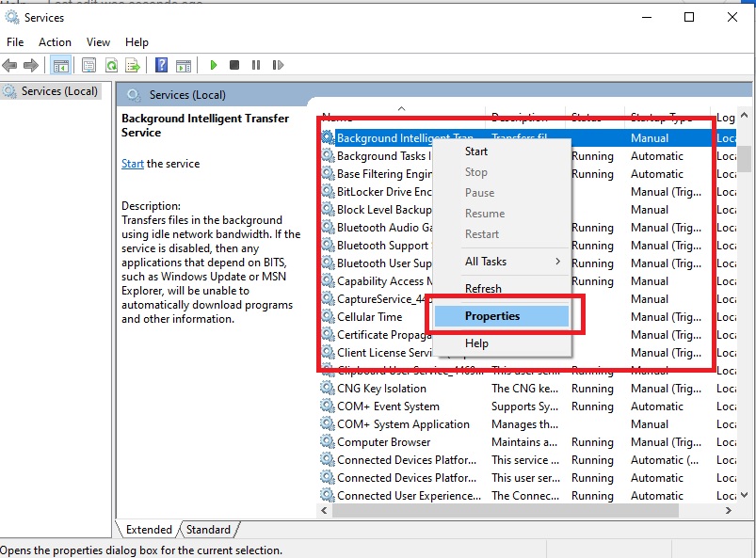This screenshot has width=756, height=558.
Task: Click the horizontal scrollbar thumb
Action: pyautogui.click(x=506, y=510)
